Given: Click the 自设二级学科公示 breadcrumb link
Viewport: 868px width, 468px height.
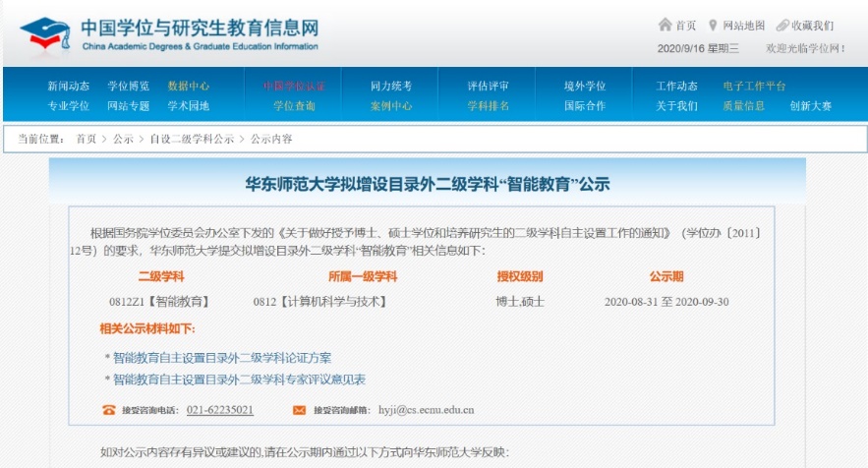Looking at the screenshot, I should tap(192, 139).
